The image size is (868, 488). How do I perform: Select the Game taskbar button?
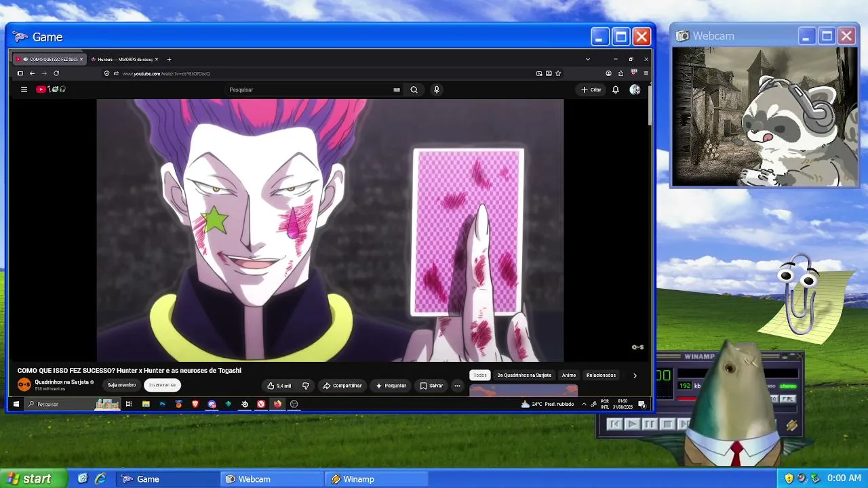click(x=167, y=479)
